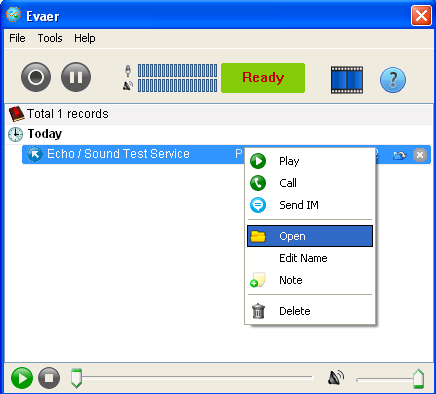Click the Evaer app icon in title bar
436x394 pixels.
pyautogui.click(x=14, y=15)
